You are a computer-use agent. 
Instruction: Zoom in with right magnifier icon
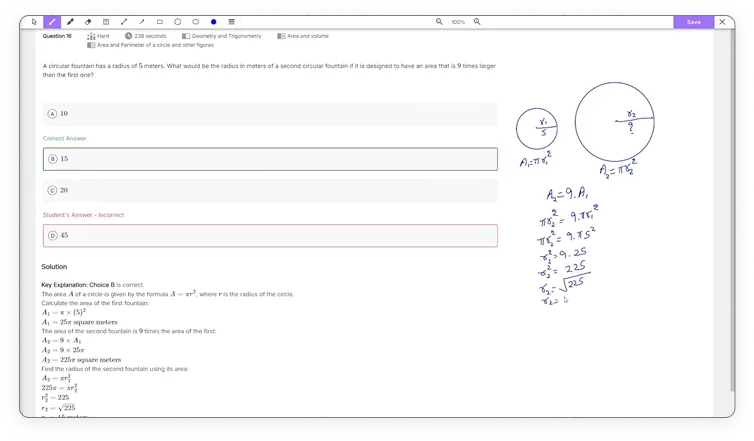click(477, 22)
